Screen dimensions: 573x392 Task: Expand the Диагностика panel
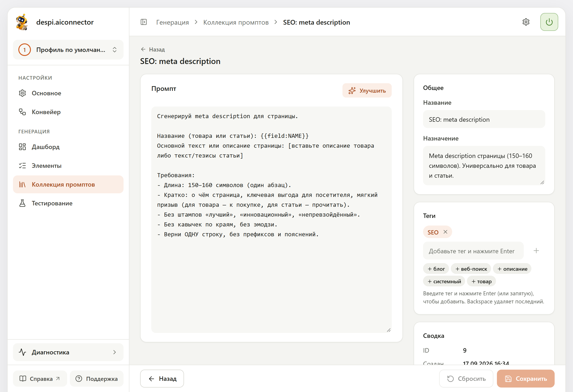(68, 352)
